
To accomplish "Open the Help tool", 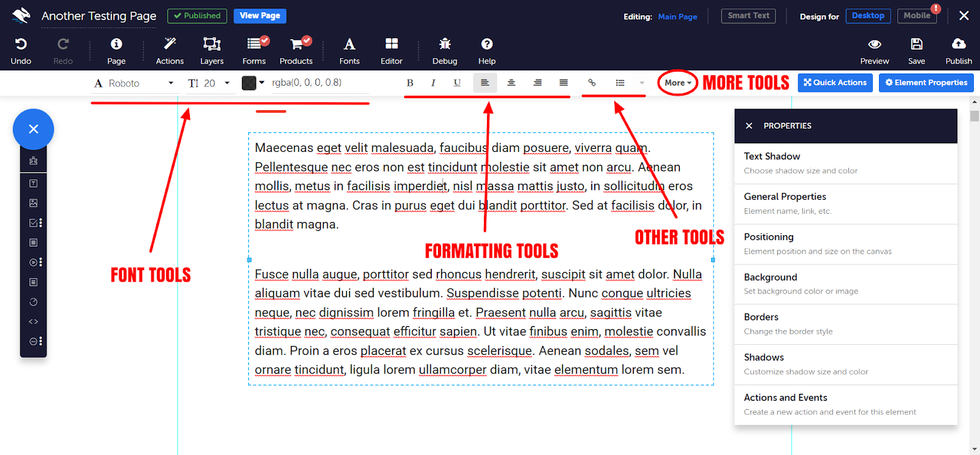I will 487,44.
